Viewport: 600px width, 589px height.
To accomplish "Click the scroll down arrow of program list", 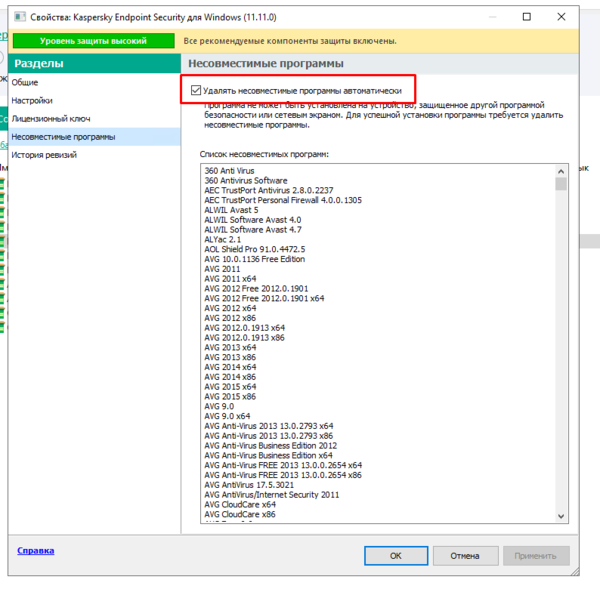I will (561, 516).
